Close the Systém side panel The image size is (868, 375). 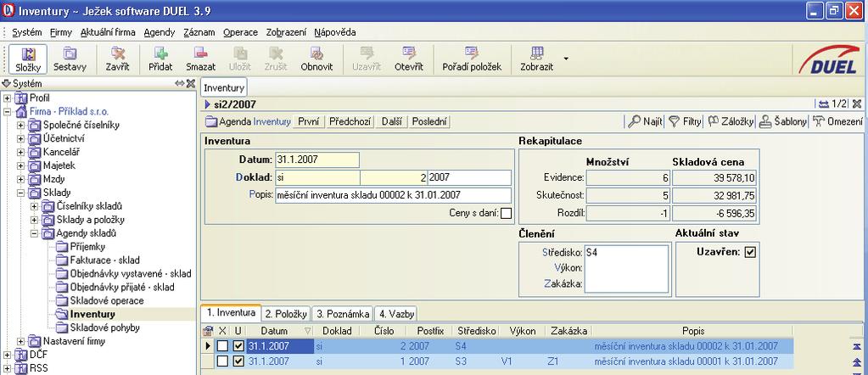(190, 84)
